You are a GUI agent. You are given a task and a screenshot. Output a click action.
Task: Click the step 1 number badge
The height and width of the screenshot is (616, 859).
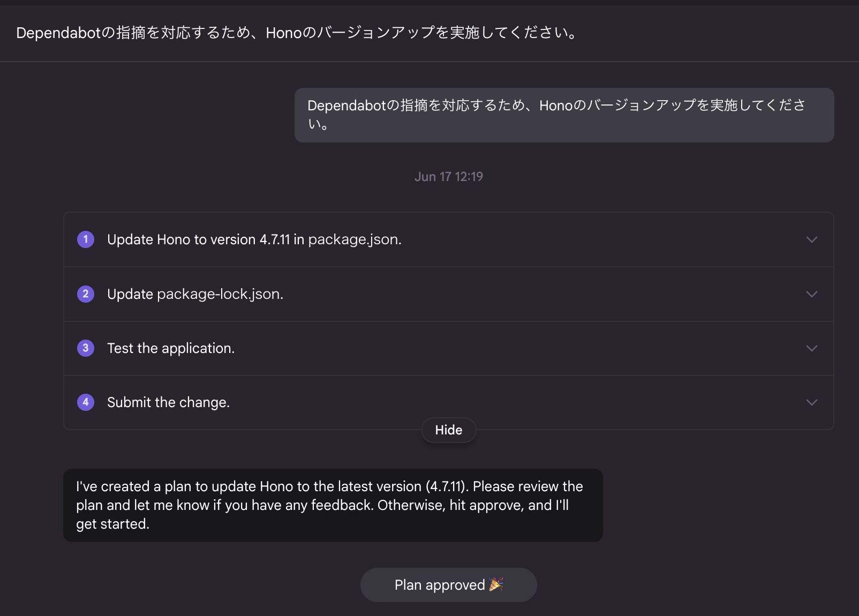coord(86,239)
